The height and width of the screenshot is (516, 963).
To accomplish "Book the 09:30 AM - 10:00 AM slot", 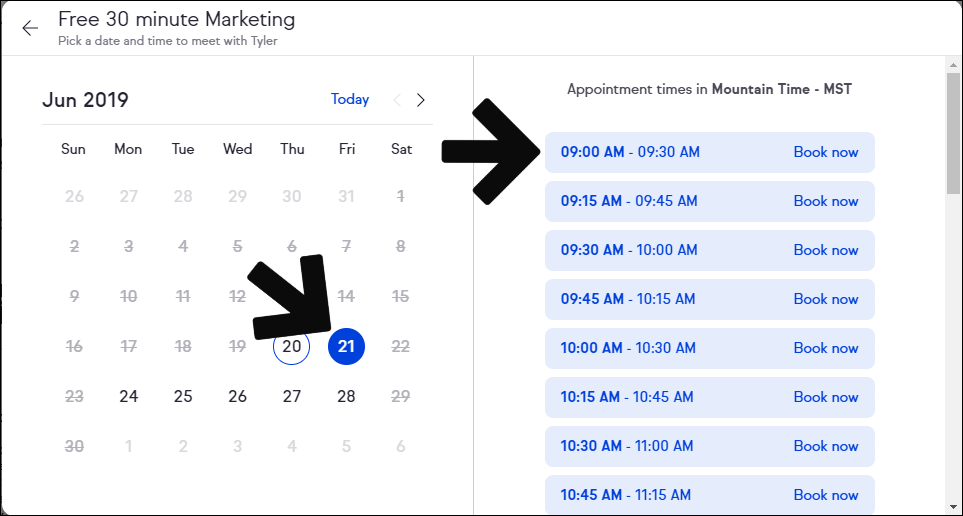I will (709, 250).
